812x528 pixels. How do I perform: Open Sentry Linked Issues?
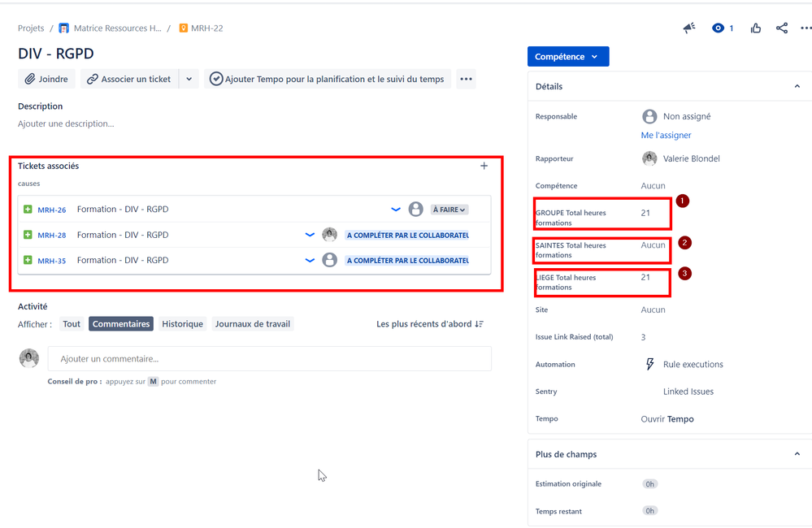(x=688, y=392)
